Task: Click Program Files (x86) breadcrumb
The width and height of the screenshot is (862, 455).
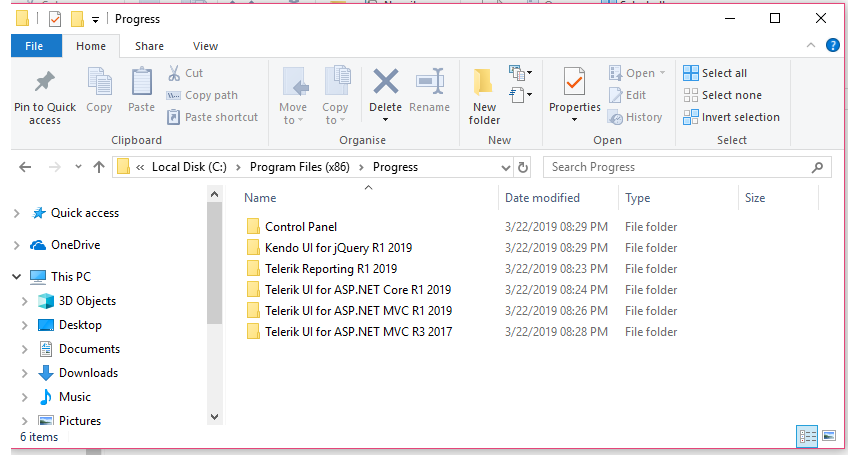Action: click(x=300, y=167)
